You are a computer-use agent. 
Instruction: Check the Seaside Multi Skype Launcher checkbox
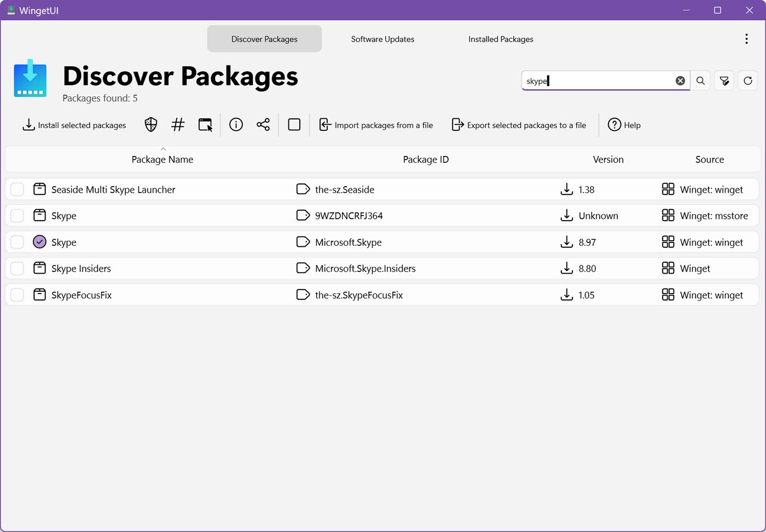18,189
